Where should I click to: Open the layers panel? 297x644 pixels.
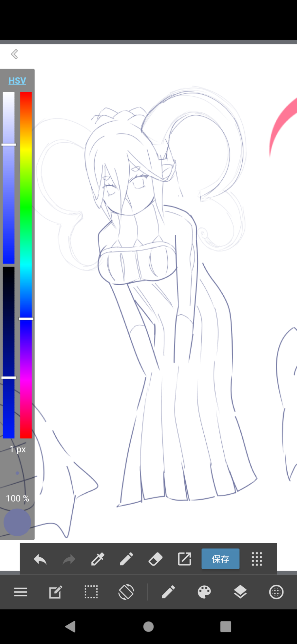tap(240, 592)
